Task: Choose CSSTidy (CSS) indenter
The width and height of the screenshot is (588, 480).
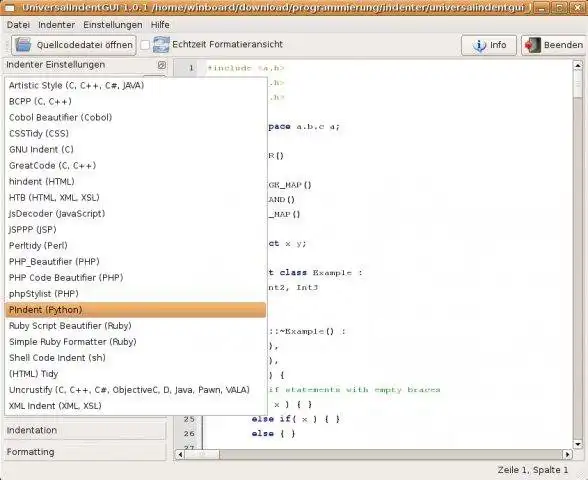Action: point(136,134)
